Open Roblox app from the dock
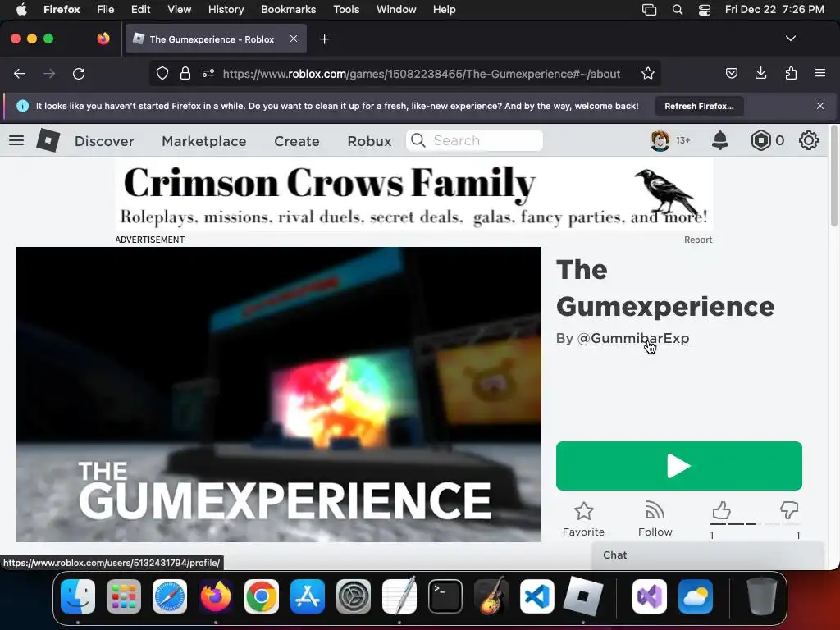Screen dimensions: 840x630 (583, 596)
